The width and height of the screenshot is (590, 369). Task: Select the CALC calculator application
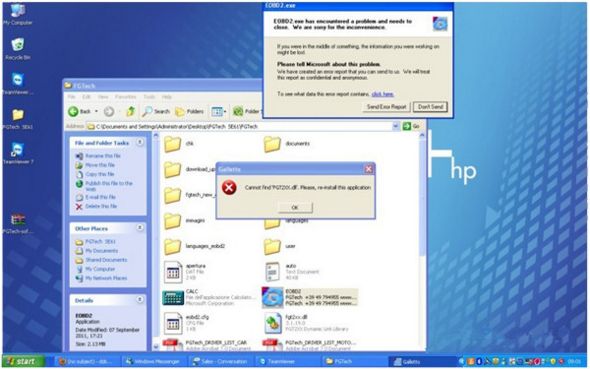[x=209, y=297]
